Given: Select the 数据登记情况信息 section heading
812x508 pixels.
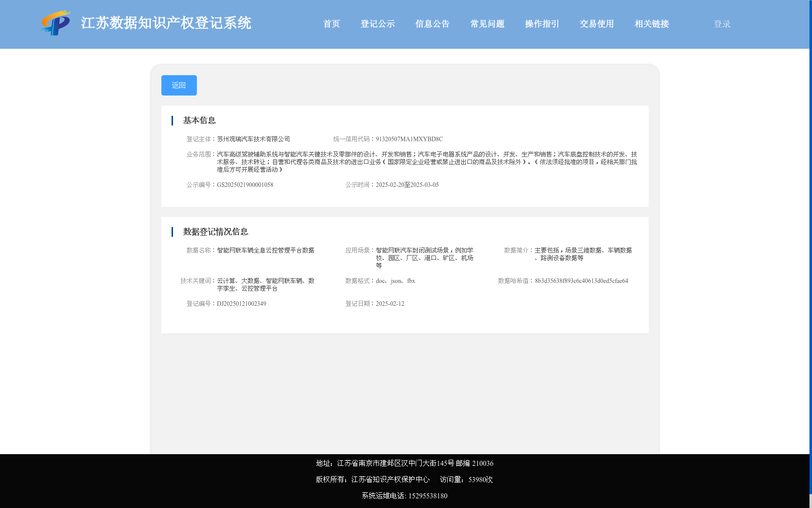Looking at the screenshot, I should (x=216, y=232).
